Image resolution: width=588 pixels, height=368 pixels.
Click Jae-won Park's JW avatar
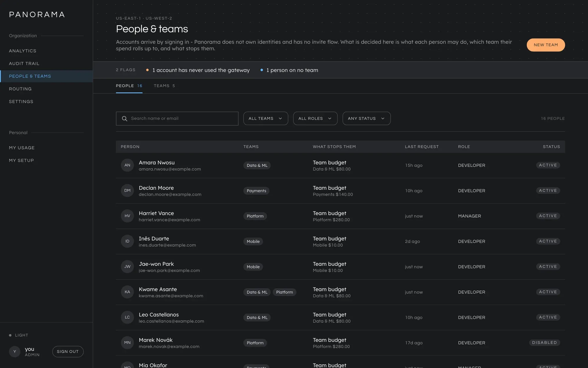coord(127,266)
